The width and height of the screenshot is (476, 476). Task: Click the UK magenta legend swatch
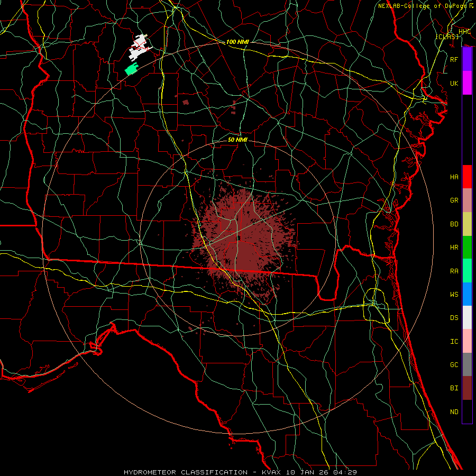(x=467, y=83)
